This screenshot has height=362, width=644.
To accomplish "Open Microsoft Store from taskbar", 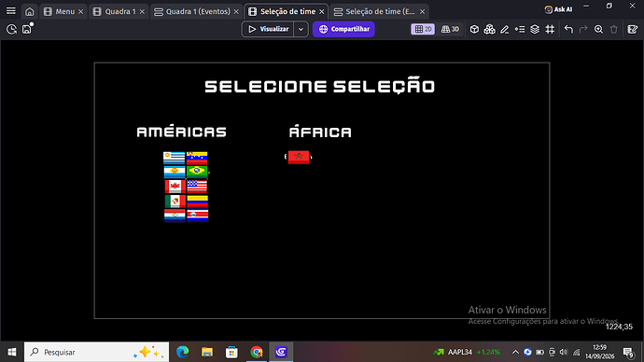I will (231, 352).
